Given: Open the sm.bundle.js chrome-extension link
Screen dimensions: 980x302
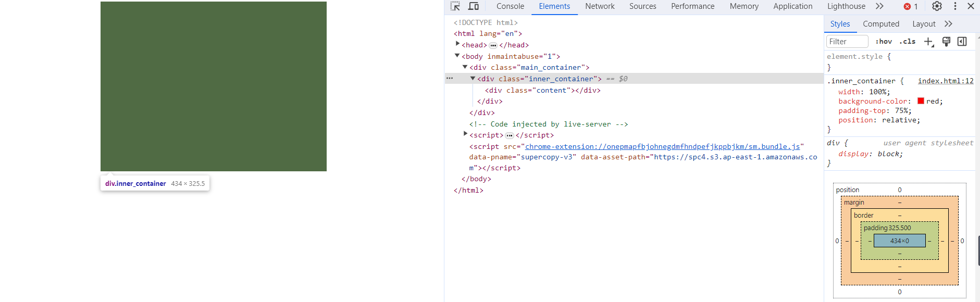Looking at the screenshot, I should coord(662,146).
